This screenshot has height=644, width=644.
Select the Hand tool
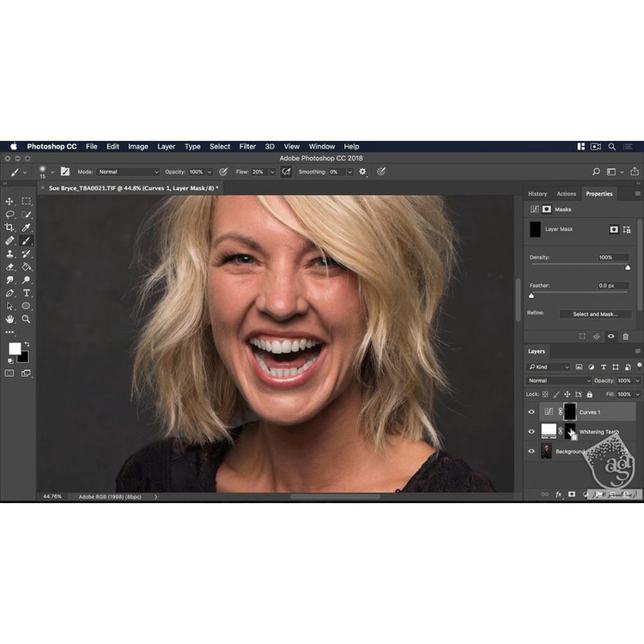pos(10,319)
